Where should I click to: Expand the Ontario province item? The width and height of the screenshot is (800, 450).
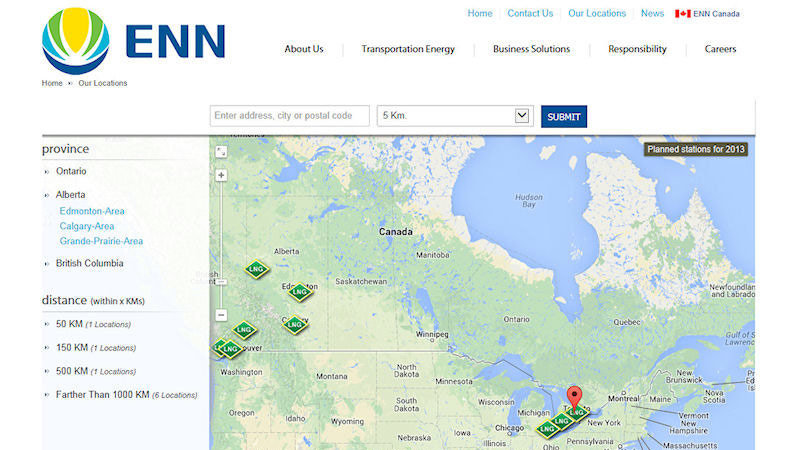pyautogui.click(x=71, y=171)
